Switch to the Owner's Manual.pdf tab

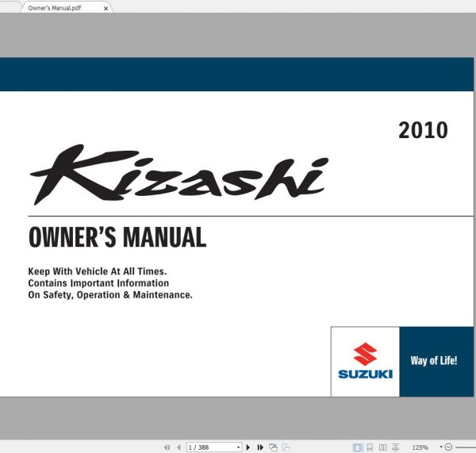click(x=67, y=8)
